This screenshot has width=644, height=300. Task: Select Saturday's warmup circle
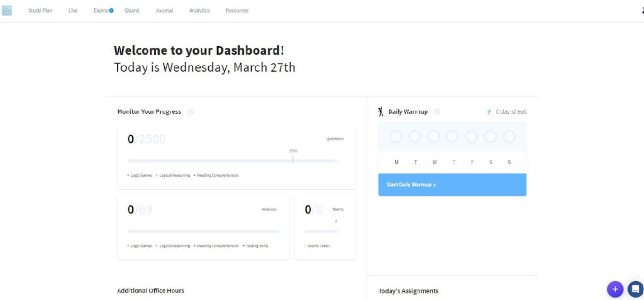point(490,136)
